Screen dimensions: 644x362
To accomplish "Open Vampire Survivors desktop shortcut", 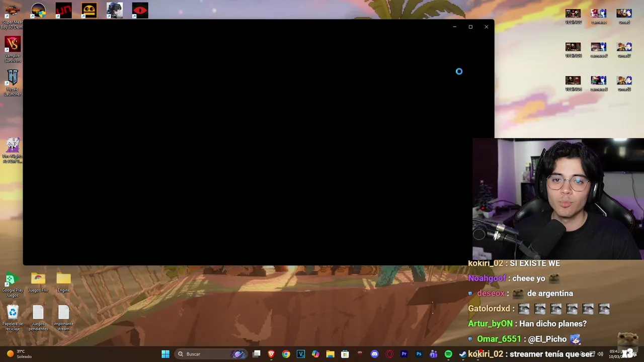I will (x=13, y=49).
